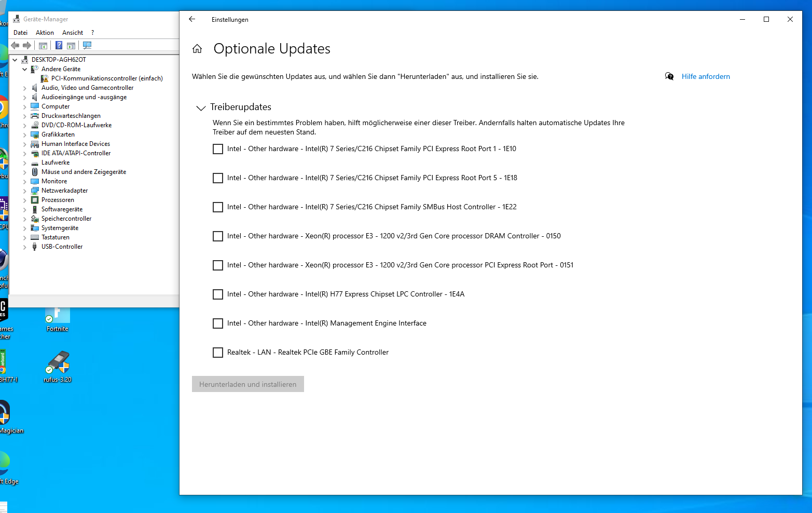The width and height of the screenshot is (812, 513).
Task: Maximize the Einstellungen window
Action: 766,19
